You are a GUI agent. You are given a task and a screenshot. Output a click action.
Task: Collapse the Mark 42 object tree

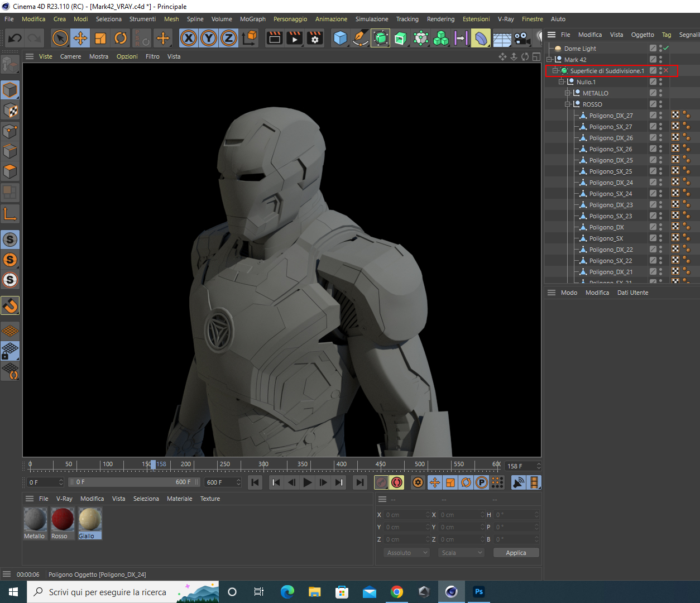click(549, 60)
